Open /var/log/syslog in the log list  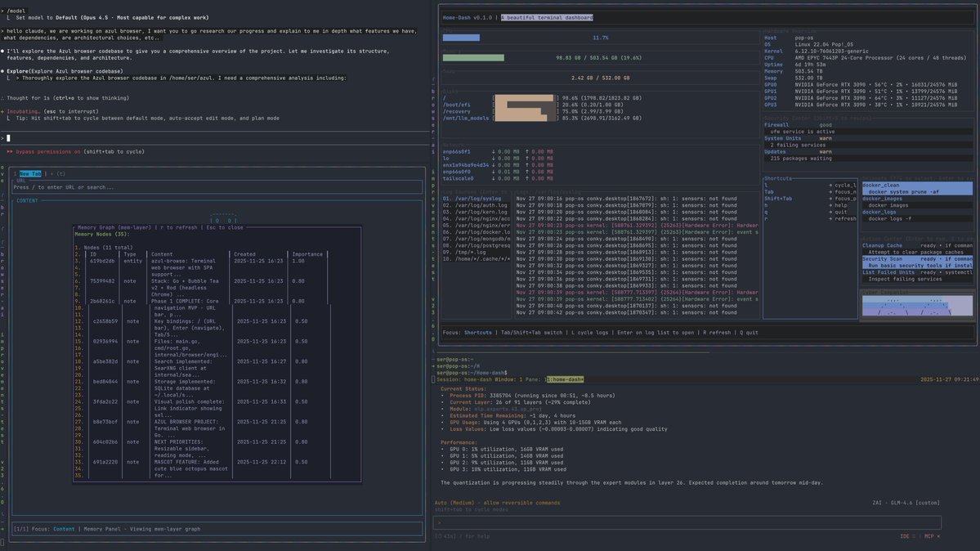[477, 199]
